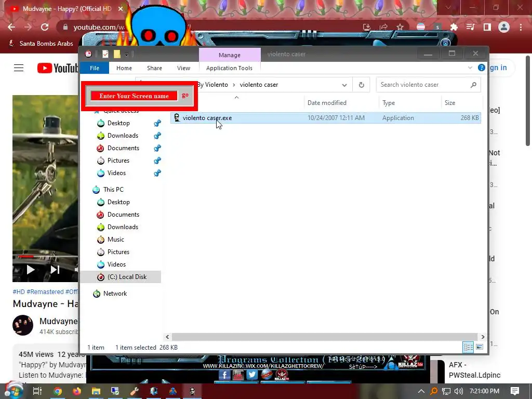532x399 pixels.
Task: Open the address bar history dropdown
Action: [x=344, y=85]
